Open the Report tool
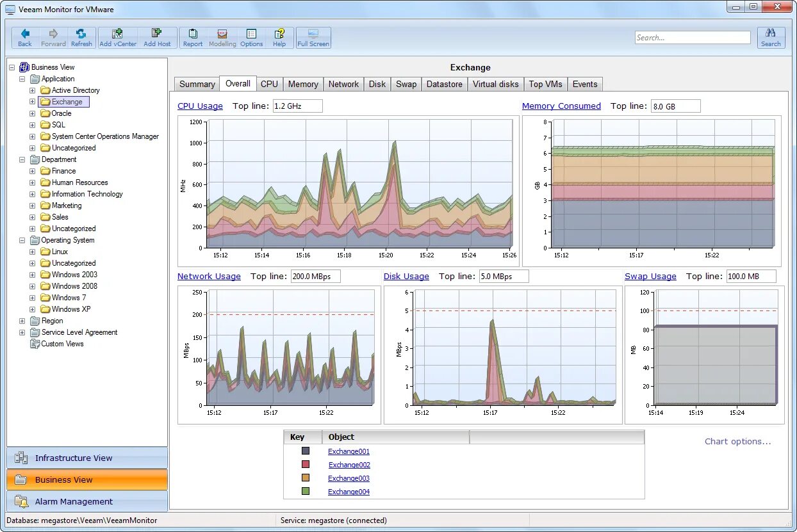This screenshot has height=532, width=797. point(192,35)
